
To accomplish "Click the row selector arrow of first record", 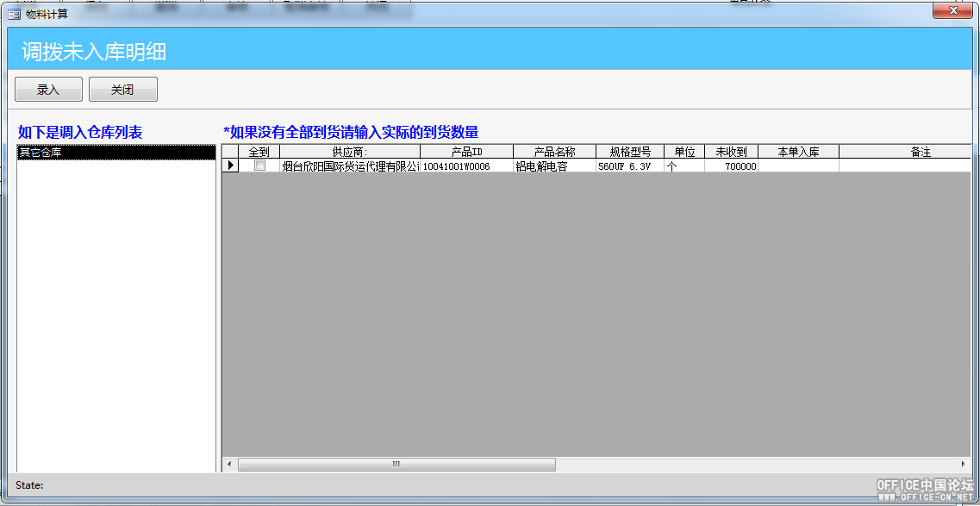I will coord(231,166).
